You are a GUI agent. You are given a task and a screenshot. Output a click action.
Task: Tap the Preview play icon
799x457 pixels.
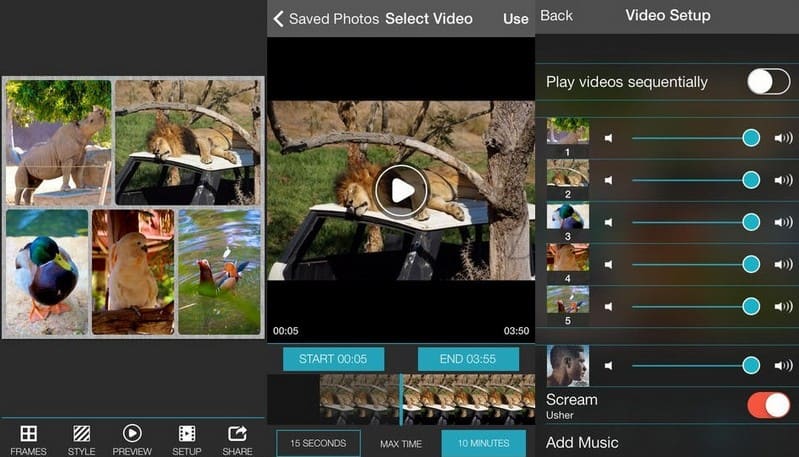[132, 434]
